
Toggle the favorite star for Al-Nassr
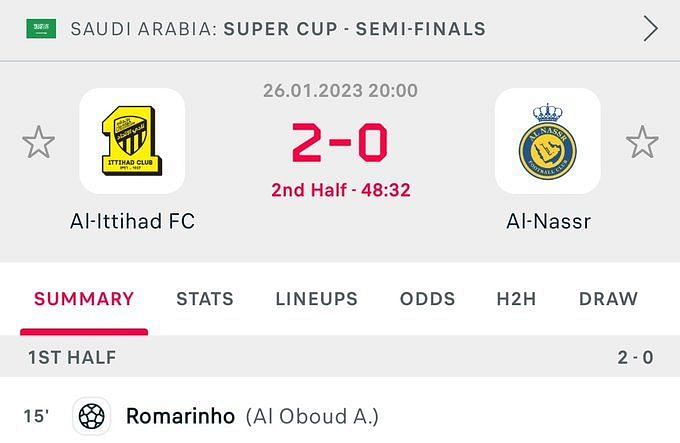[642, 142]
